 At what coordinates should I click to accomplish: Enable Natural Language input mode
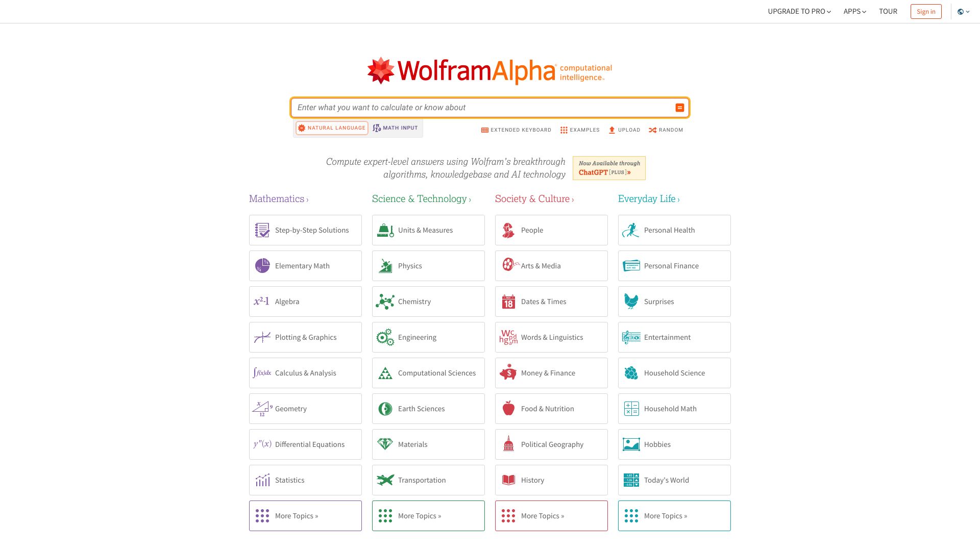tap(331, 128)
